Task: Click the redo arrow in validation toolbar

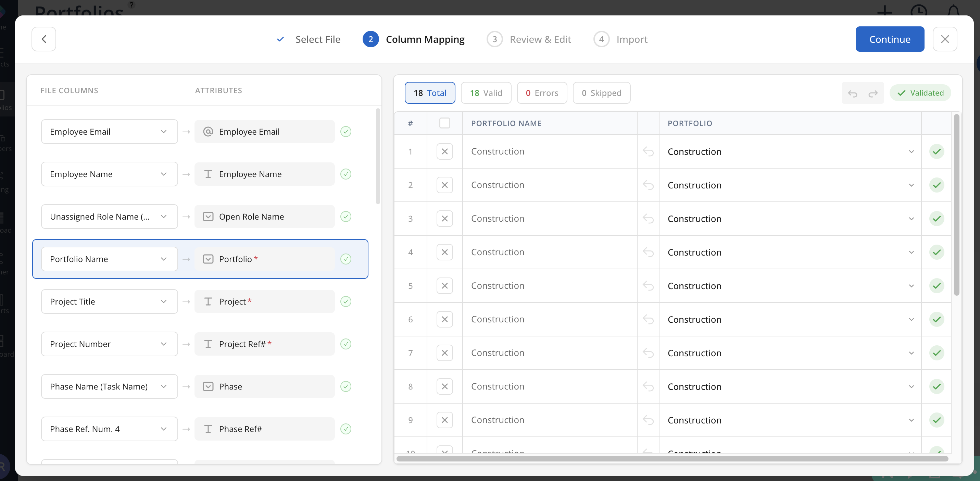Action: pyautogui.click(x=873, y=93)
